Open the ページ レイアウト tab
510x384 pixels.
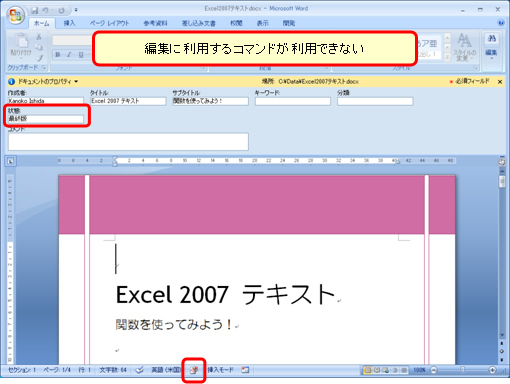click(109, 23)
